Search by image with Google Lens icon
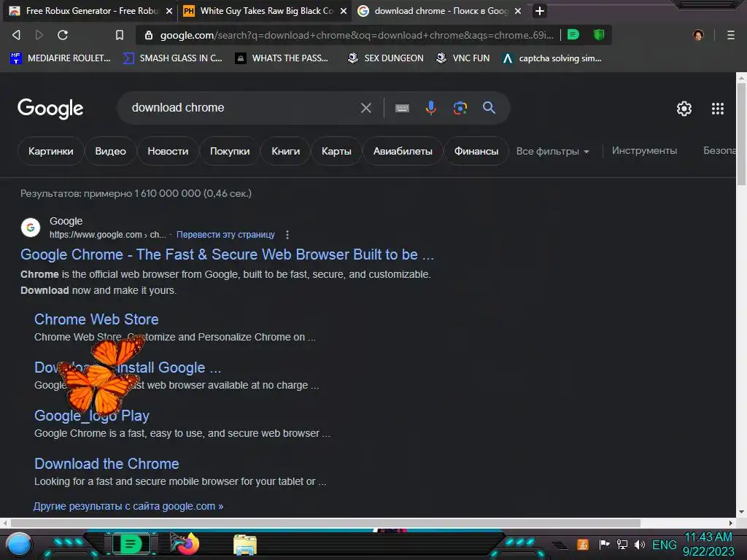The height and width of the screenshot is (560, 747). (x=460, y=108)
